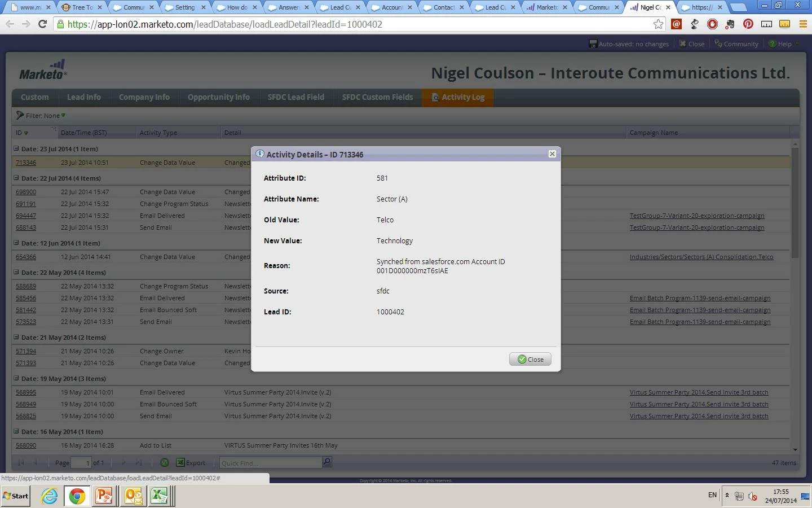Image resolution: width=812 pixels, height=508 pixels.
Task: Click the desk lamp extension icon
Action: 695,24
